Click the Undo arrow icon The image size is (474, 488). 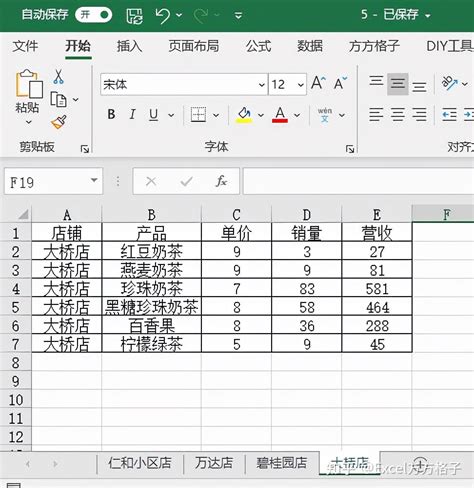[x=163, y=16]
